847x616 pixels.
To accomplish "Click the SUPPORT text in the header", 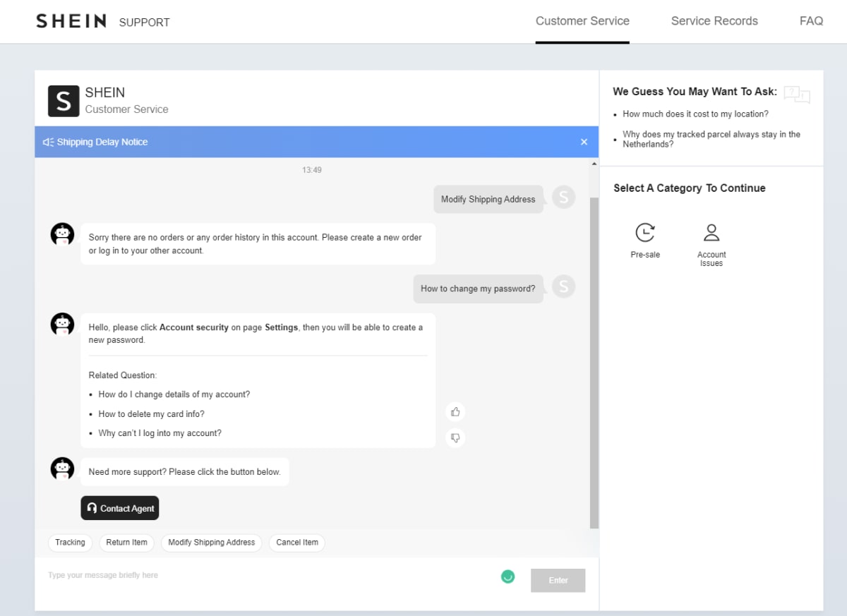I will [x=145, y=23].
